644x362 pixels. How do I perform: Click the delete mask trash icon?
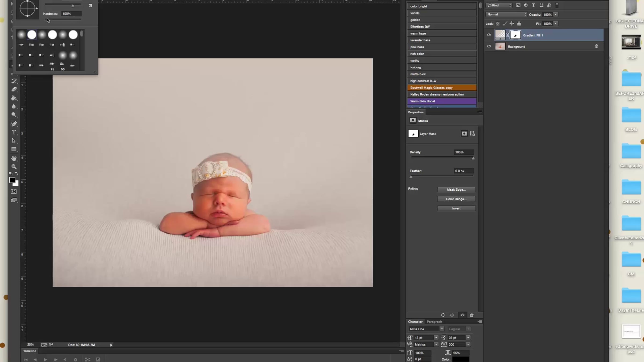(472, 315)
